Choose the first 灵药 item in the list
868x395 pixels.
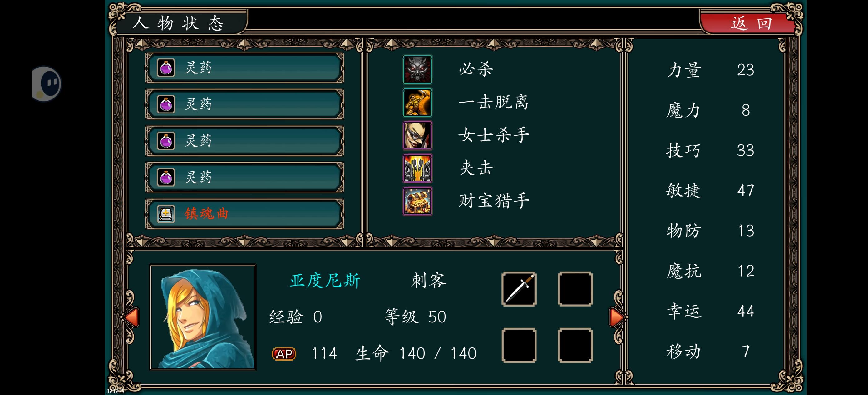coord(244,68)
